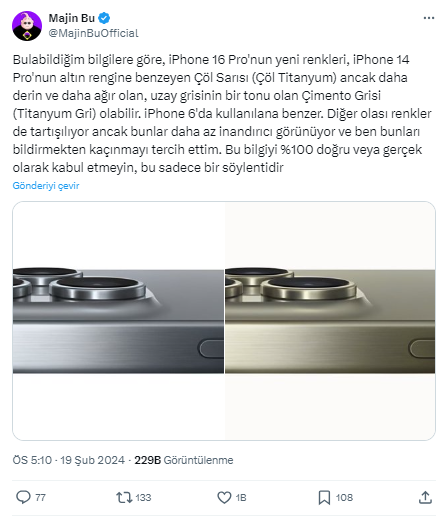
Task: Like the post with heart icon
Action: (224, 498)
